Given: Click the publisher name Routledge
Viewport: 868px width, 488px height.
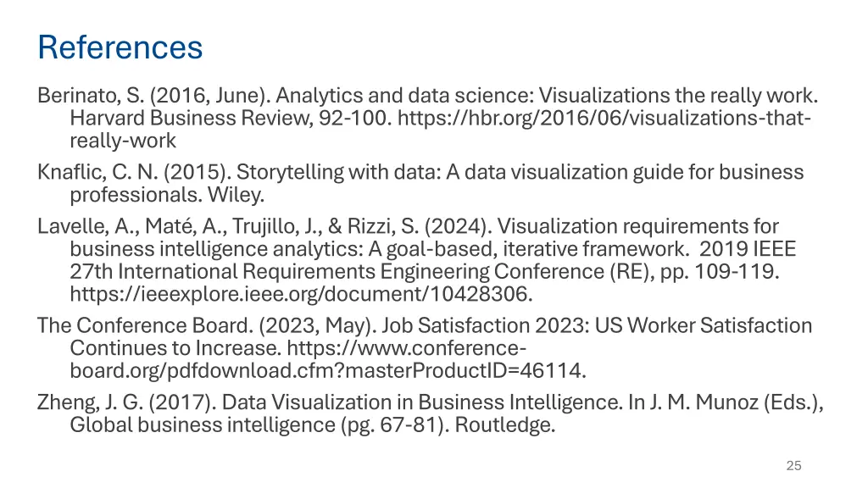Looking at the screenshot, I should 505,425.
